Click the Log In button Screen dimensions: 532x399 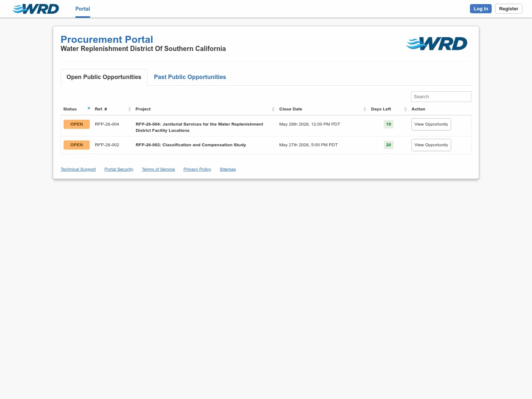coord(481,9)
